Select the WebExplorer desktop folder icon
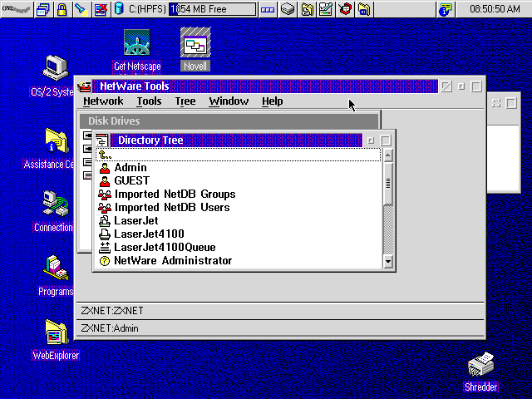The image size is (532, 399). 56,332
